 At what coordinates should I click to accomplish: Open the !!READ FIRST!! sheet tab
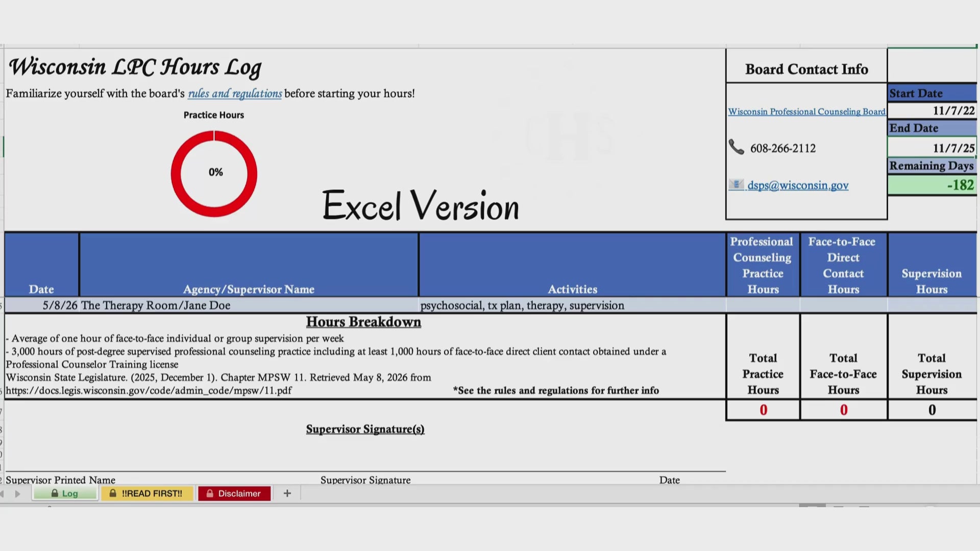[147, 493]
